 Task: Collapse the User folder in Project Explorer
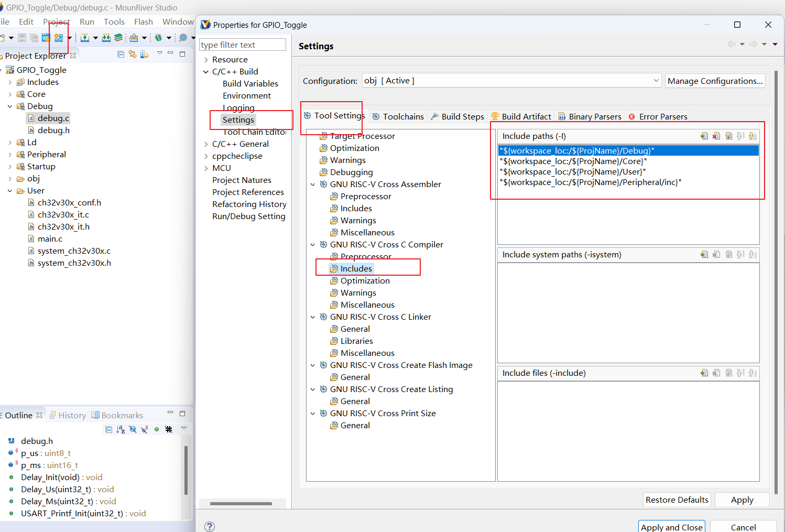pos(10,191)
